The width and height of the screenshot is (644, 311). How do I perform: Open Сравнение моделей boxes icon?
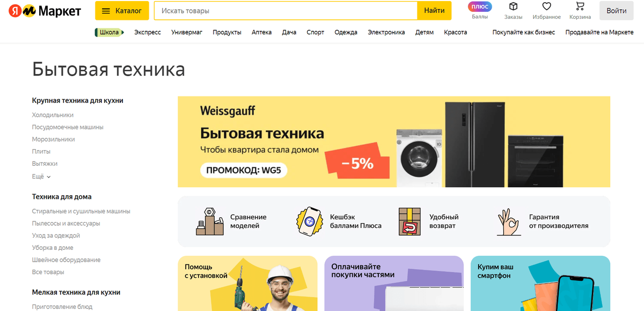click(209, 221)
